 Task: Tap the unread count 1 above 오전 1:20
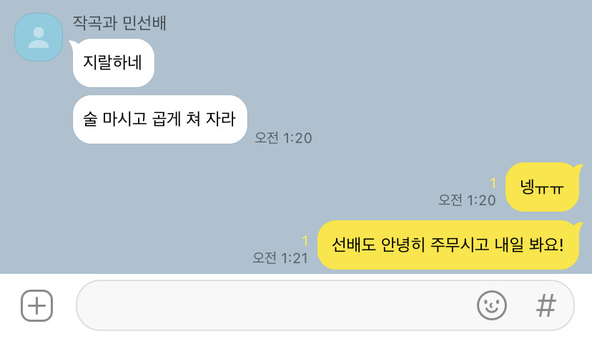[x=493, y=183]
